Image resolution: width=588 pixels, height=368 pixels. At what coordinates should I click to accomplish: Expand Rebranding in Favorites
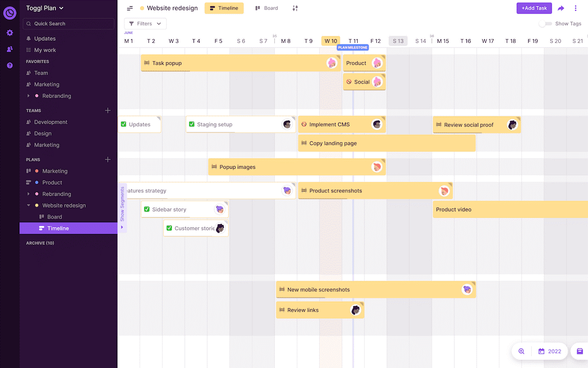28,96
